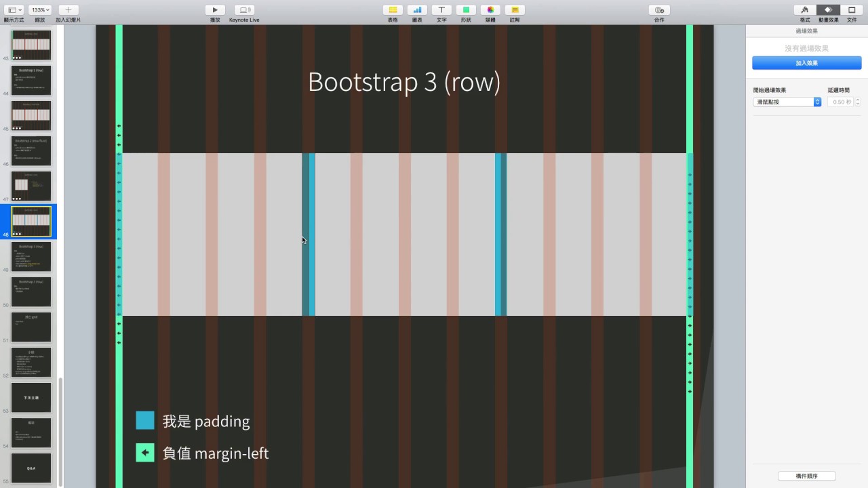868x488 pixels.
Task: Insert a text box with 文字 icon
Action: click(441, 10)
